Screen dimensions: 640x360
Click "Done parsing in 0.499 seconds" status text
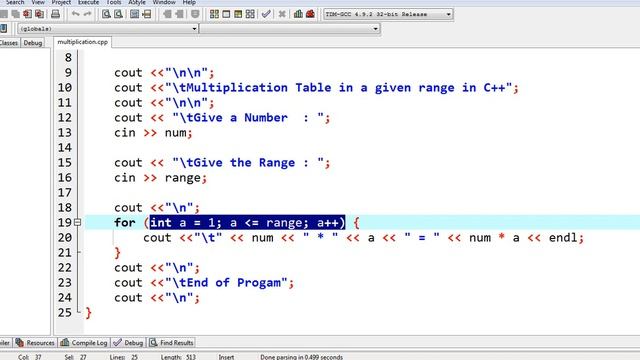[302, 357]
